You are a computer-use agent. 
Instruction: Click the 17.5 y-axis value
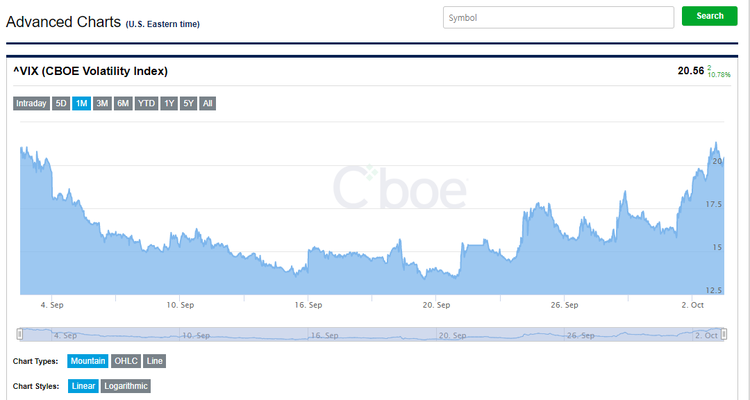pos(714,204)
